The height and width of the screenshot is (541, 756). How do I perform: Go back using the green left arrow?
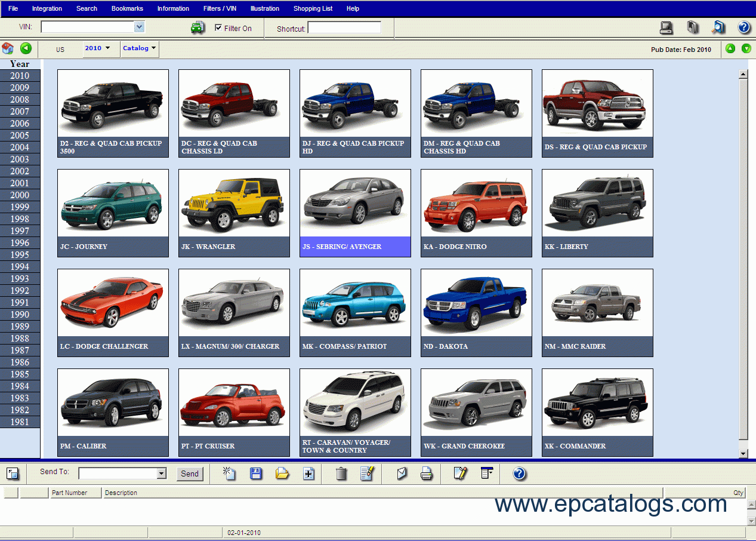[26, 48]
